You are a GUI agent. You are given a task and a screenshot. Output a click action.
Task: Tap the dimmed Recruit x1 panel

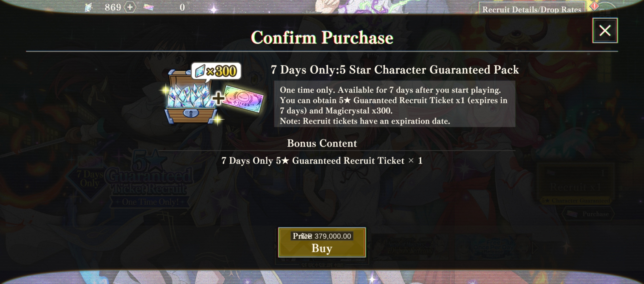(576, 183)
